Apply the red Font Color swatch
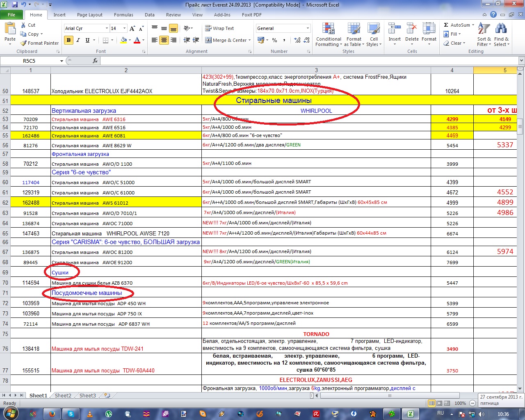Screen dimensions: 525x420 click(137, 40)
